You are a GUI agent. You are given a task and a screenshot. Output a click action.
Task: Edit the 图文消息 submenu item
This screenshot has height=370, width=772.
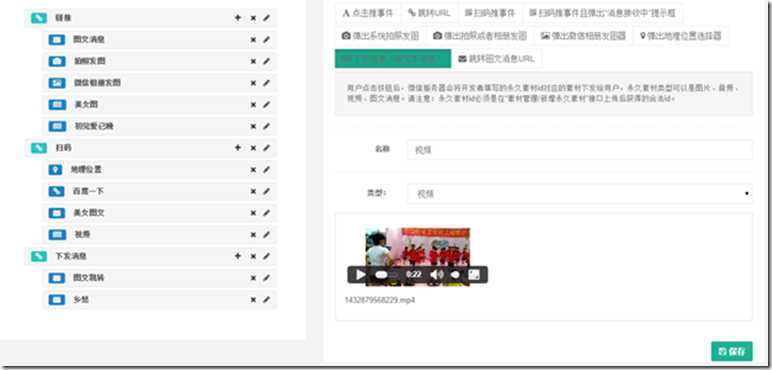tap(266, 39)
